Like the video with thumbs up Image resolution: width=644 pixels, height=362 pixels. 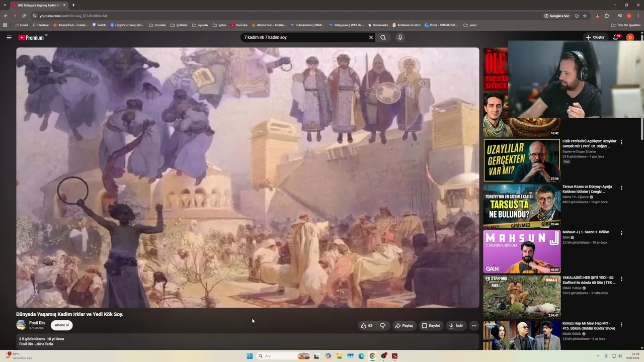point(367,326)
